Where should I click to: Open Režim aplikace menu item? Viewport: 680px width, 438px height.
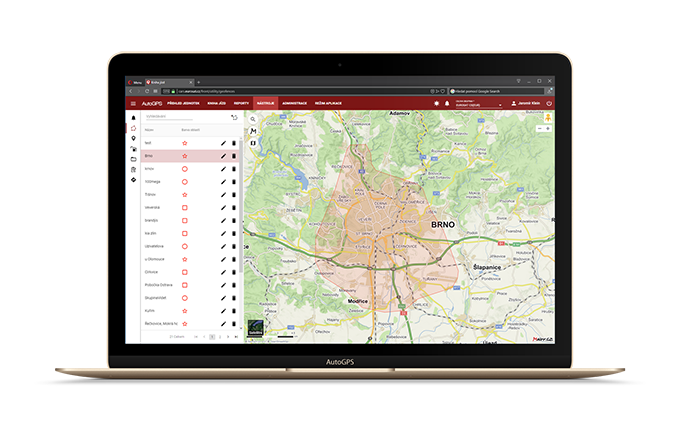pyautogui.click(x=328, y=104)
